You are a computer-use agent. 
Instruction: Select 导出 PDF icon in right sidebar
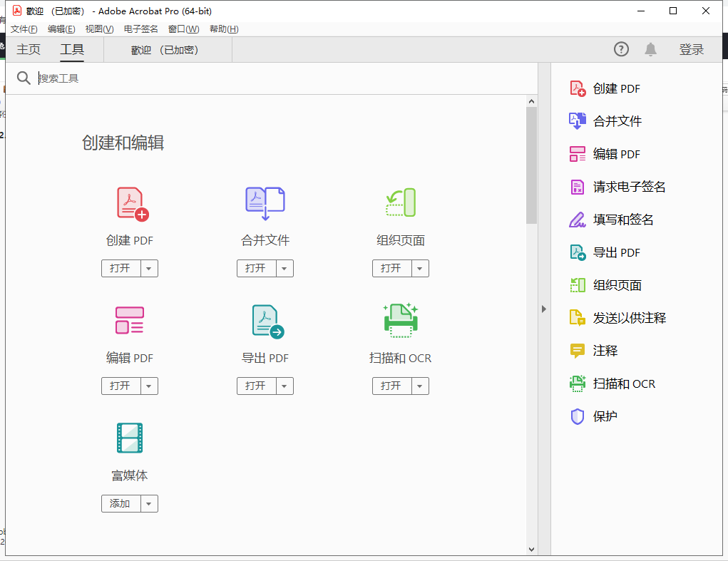(578, 252)
